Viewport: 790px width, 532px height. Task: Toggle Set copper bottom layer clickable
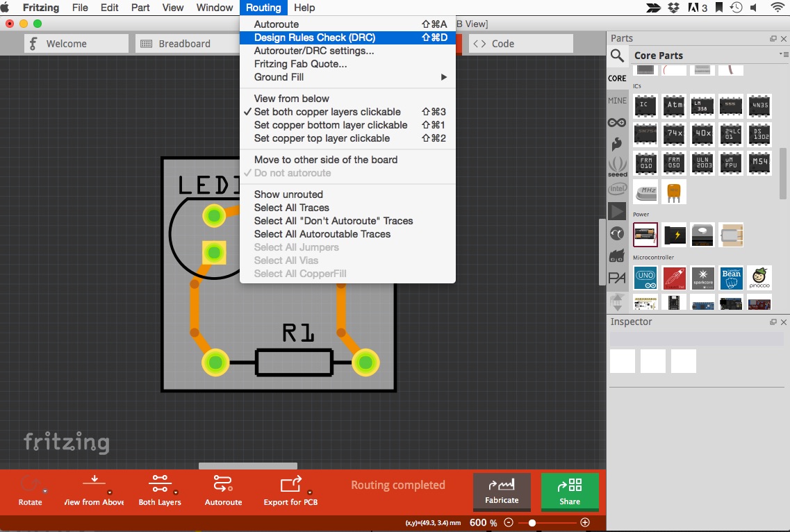click(x=347, y=125)
